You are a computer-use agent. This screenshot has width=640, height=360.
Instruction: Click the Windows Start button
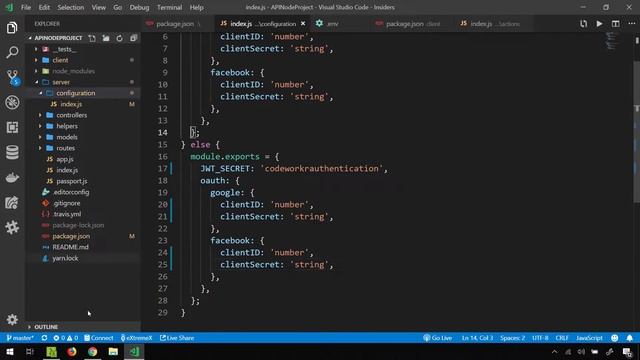(x=9, y=351)
